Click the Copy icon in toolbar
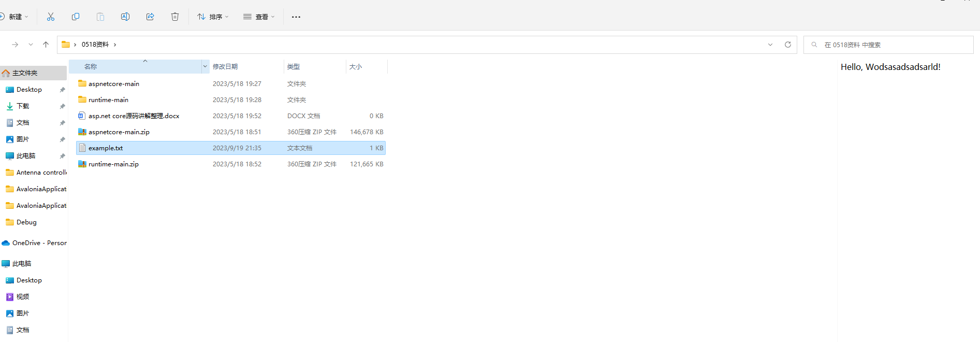This screenshot has width=980, height=342. click(x=76, y=17)
